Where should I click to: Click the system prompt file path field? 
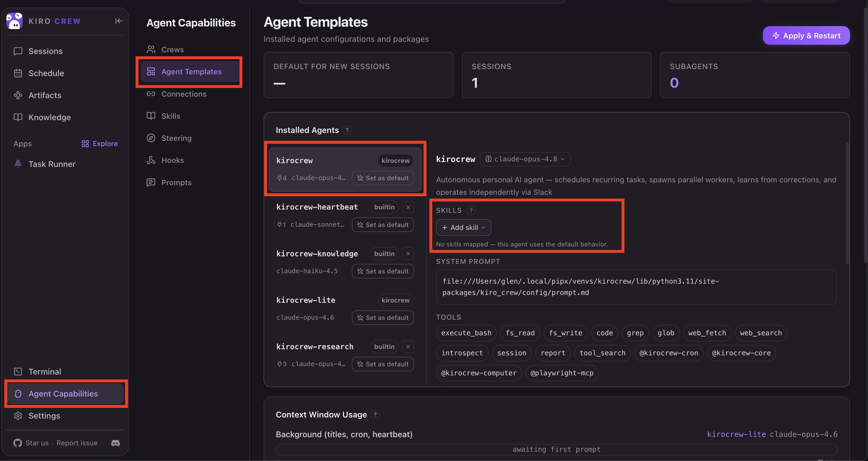click(636, 287)
